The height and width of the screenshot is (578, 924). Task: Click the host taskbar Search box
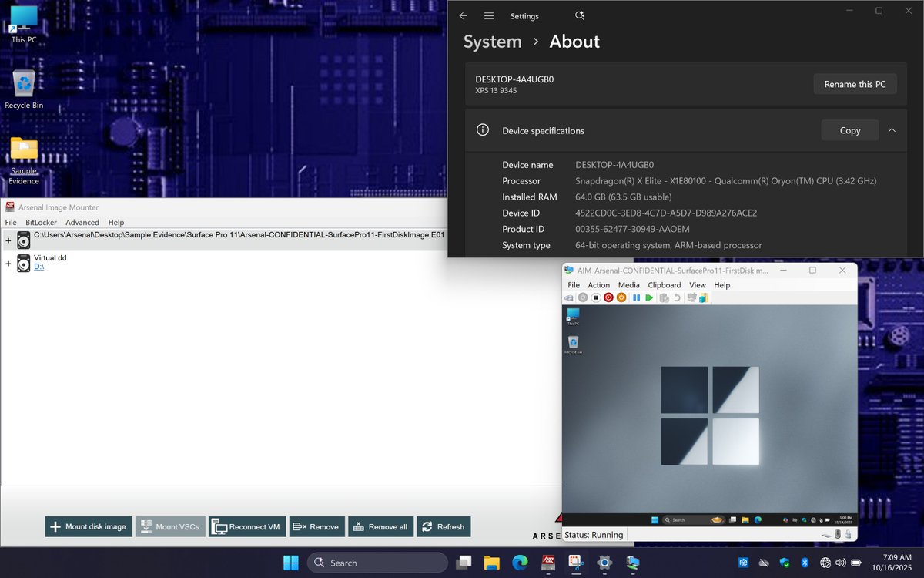point(377,563)
